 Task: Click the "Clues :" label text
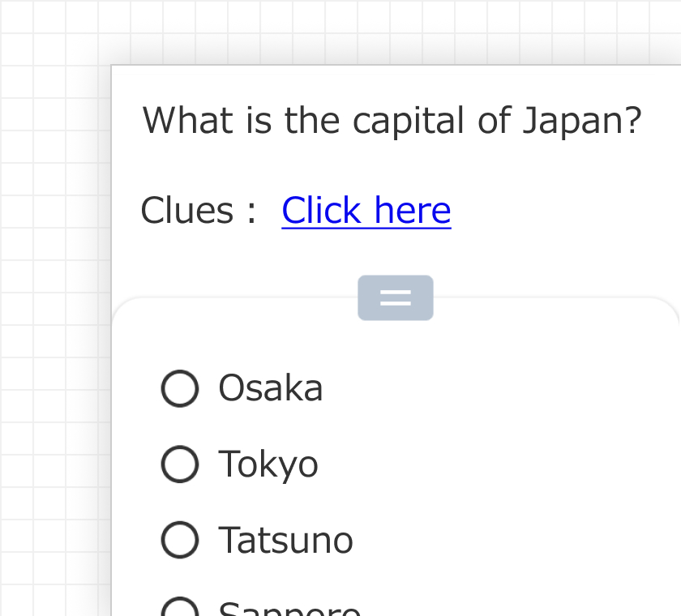(x=198, y=211)
